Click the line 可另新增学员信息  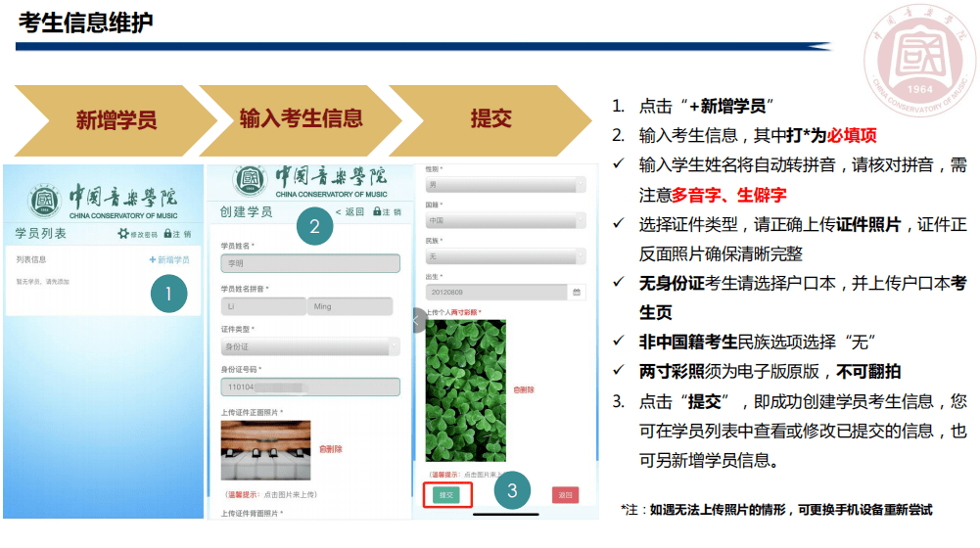point(709,461)
